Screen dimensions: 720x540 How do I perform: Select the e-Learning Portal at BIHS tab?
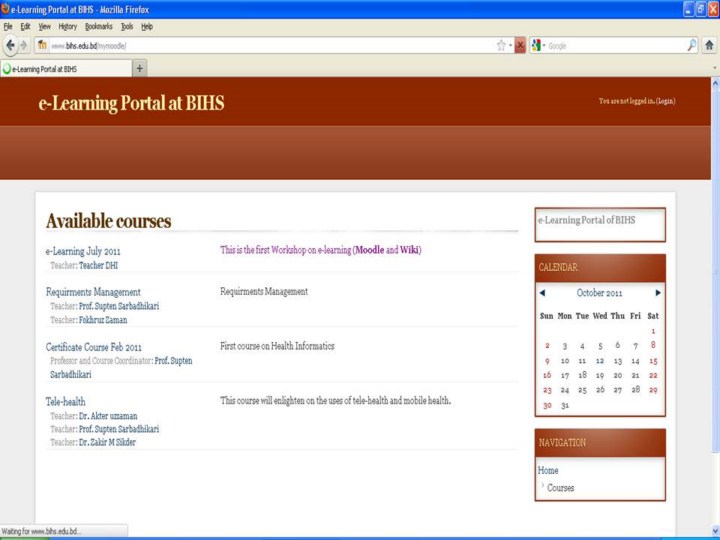[x=65, y=68]
